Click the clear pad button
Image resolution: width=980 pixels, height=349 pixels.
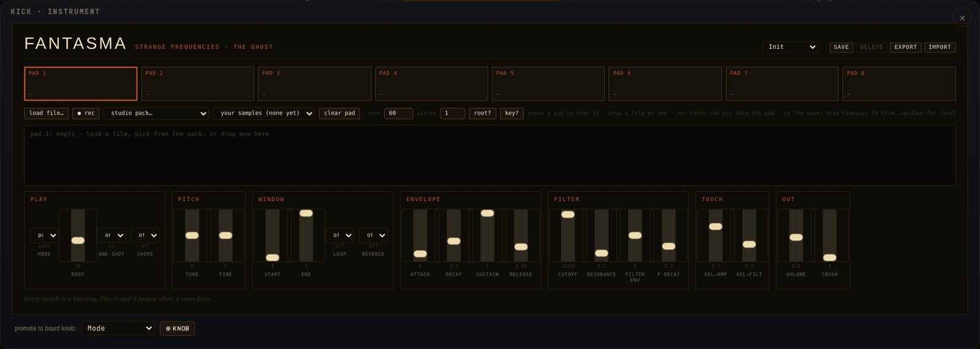(x=339, y=113)
